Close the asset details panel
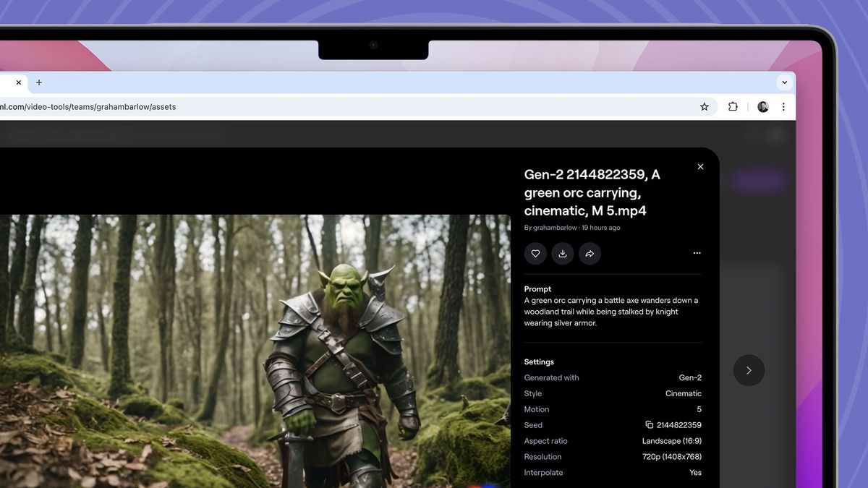Image resolution: width=868 pixels, height=488 pixels. 700,166
